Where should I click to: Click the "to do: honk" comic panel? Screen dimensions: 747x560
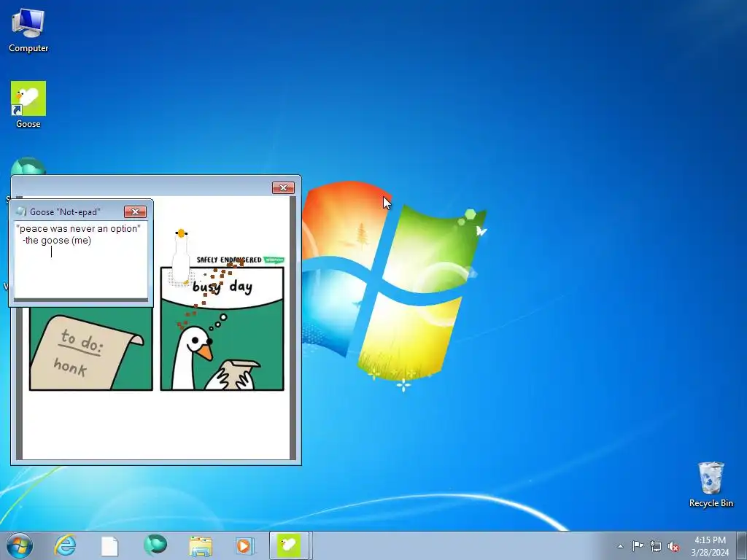click(91, 349)
